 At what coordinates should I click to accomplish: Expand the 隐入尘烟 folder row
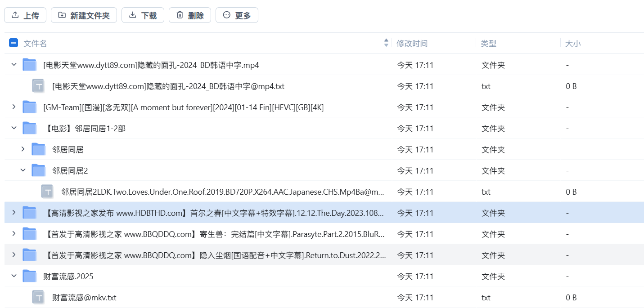coord(14,255)
